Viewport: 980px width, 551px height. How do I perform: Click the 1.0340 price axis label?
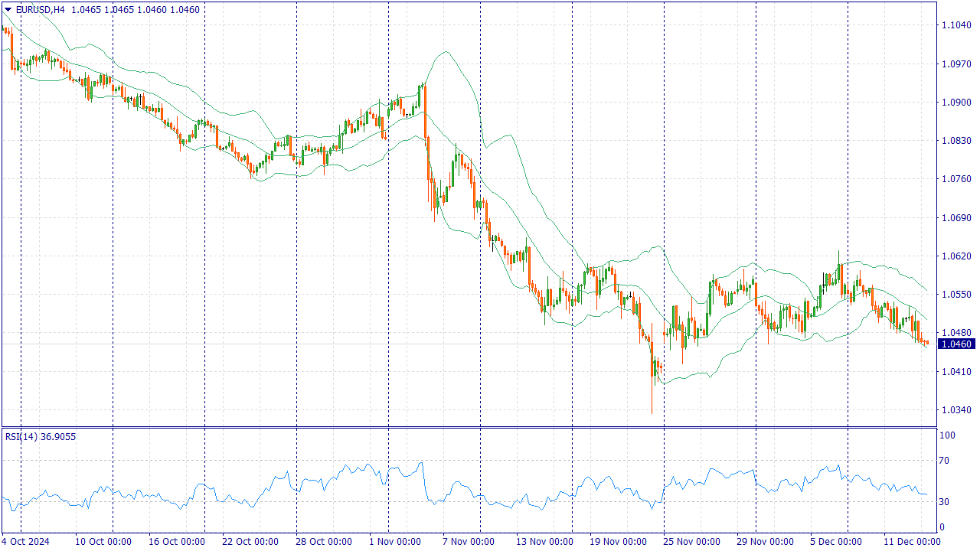coord(955,410)
